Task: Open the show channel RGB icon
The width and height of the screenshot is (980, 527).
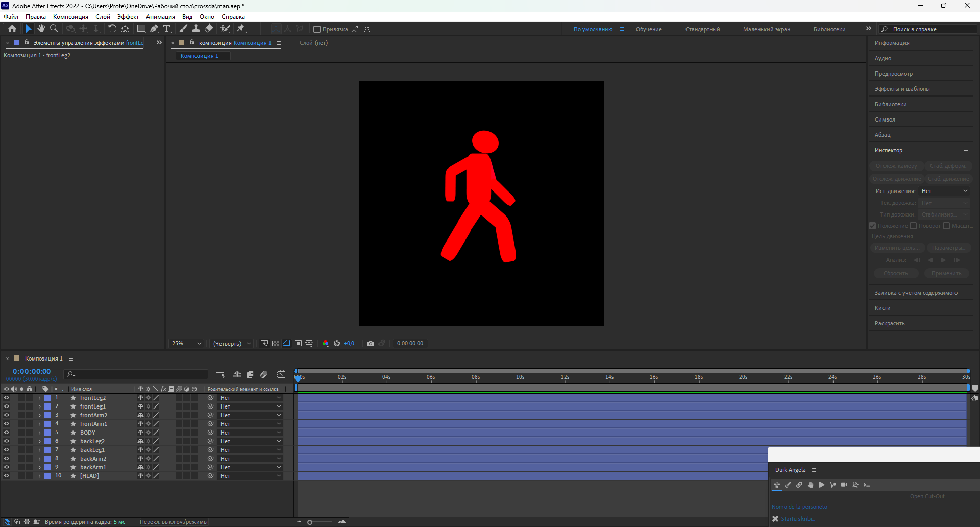Action: 326,344
